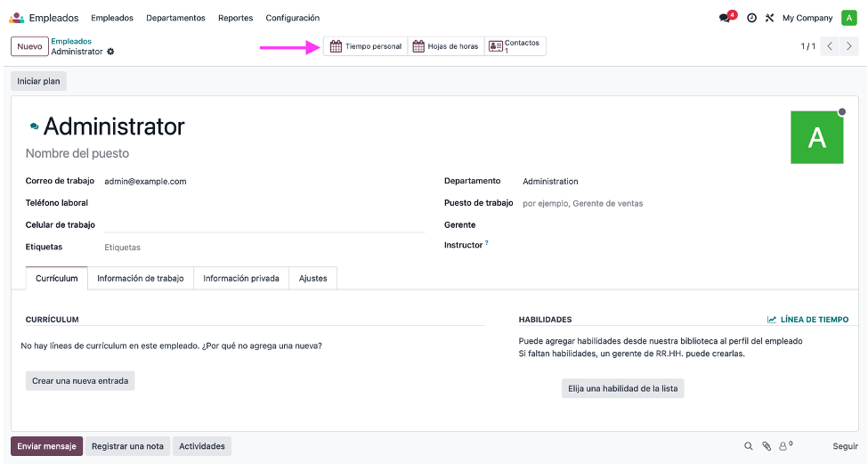Viewport: 868px width, 464px height.
Task: Click the Celular de trabajo input field
Action: click(x=264, y=224)
